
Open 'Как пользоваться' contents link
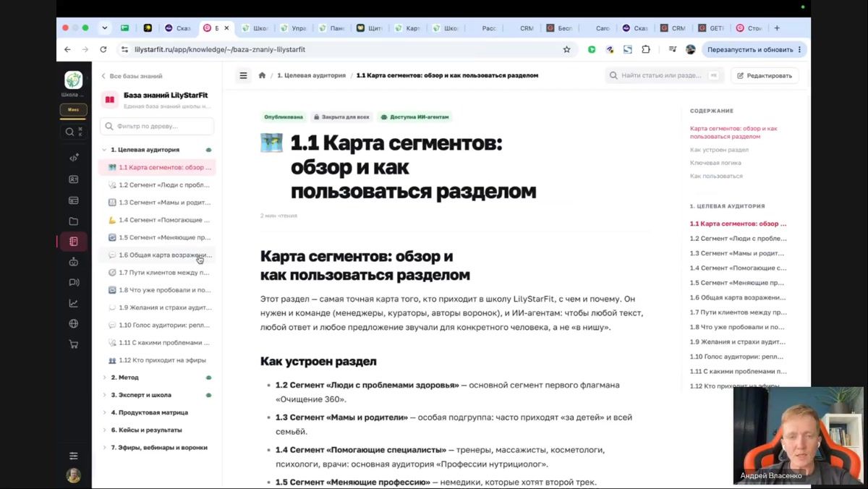716,176
